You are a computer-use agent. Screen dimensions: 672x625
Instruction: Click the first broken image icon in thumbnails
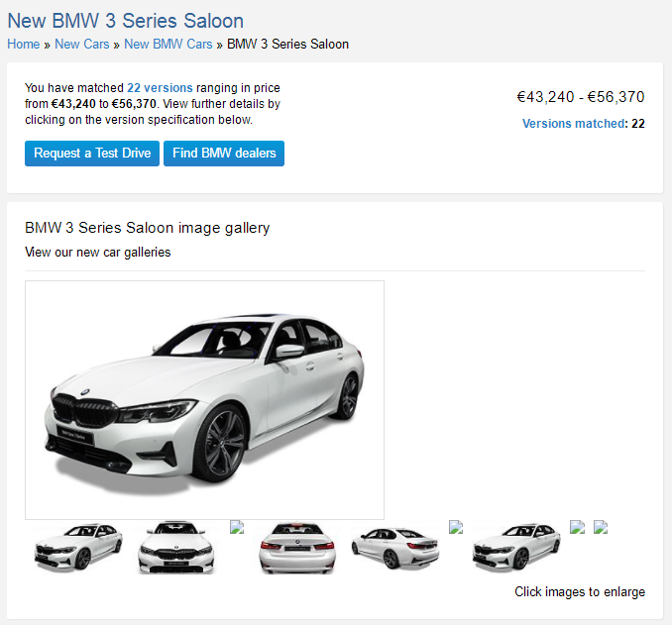point(237,527)
